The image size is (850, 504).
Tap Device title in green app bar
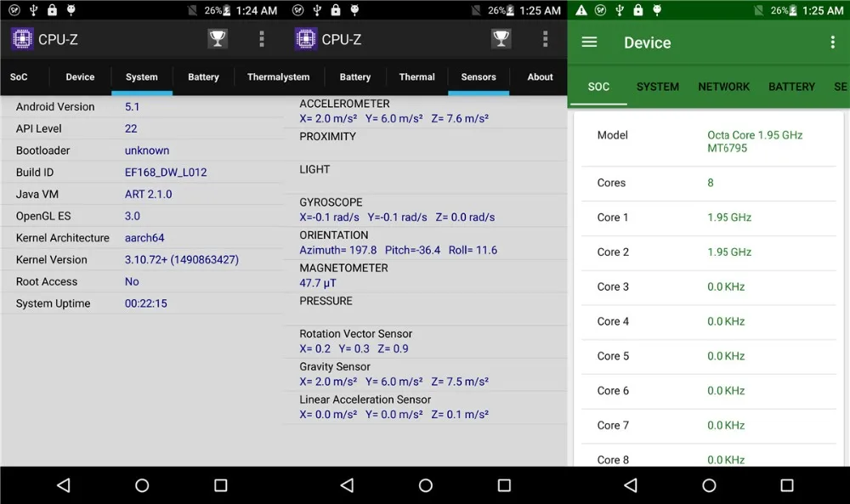coord(647,42)
